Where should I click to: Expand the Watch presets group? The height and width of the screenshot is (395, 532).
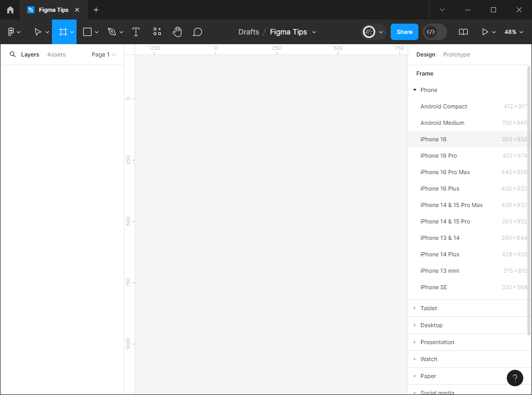coord(415,359)
